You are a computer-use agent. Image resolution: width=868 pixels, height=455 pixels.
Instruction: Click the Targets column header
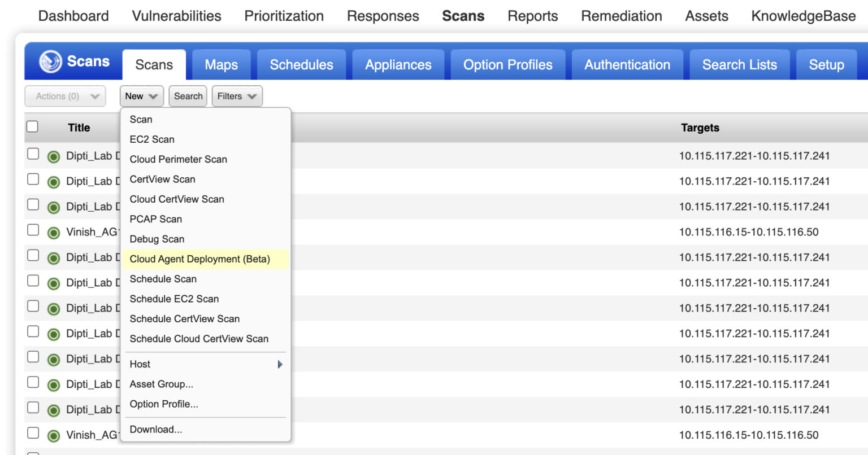[700, 128]
